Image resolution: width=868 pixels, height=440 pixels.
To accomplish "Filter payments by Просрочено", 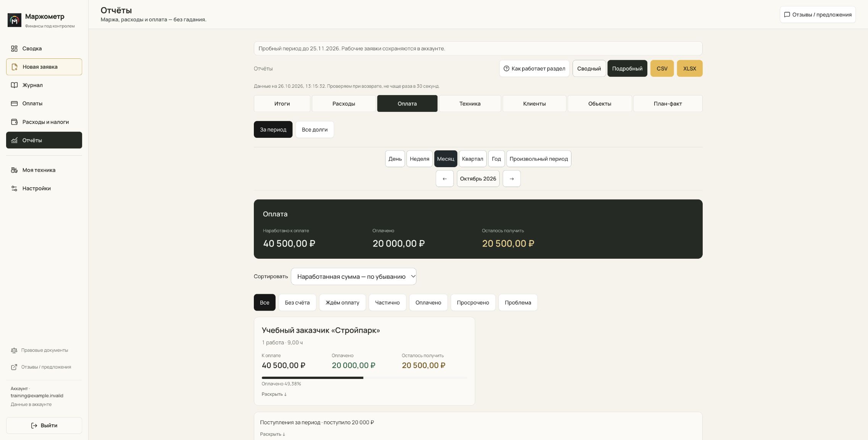I will (x=473, y=303).
